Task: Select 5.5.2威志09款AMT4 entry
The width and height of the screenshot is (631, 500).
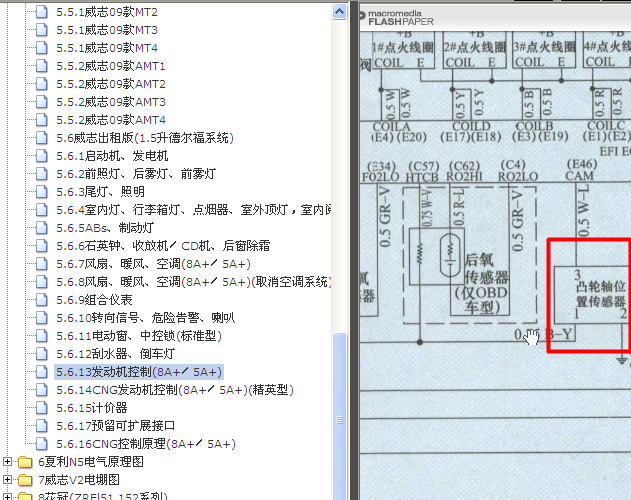Action: click(111, 120)
